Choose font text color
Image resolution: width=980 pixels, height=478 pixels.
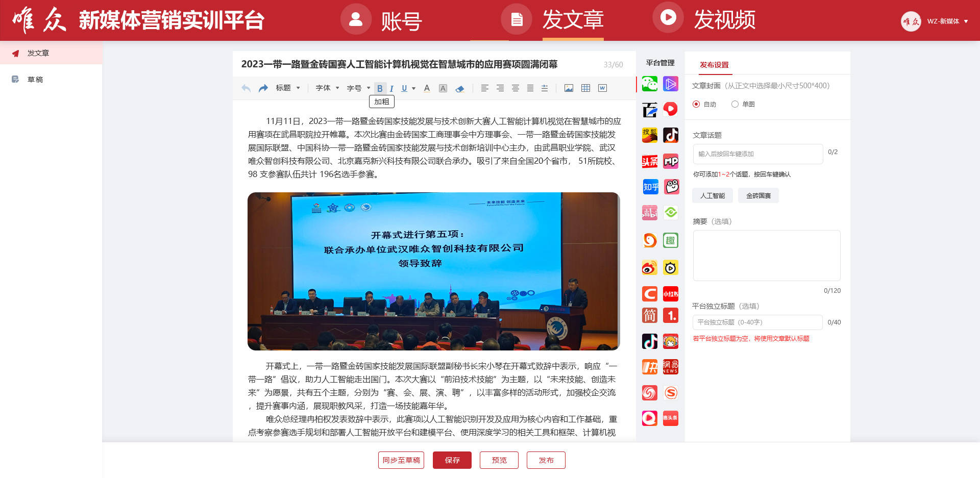tap(427, 88)
